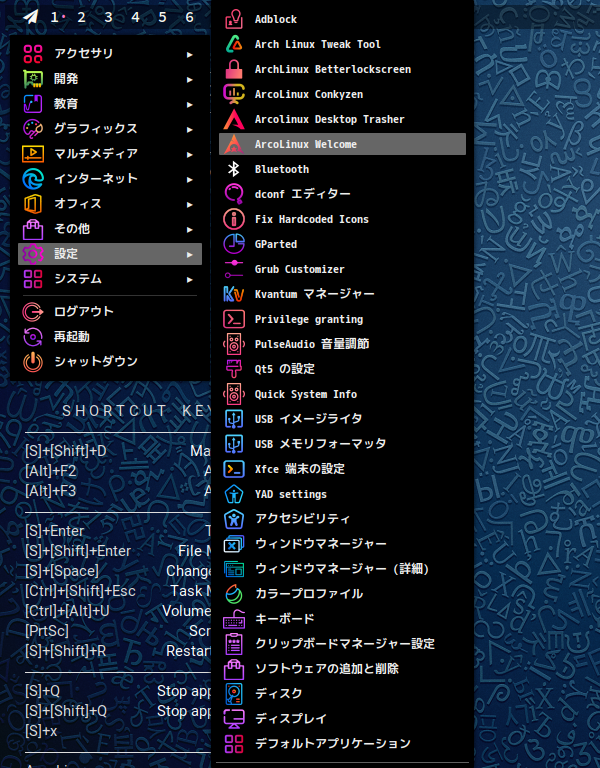Viewport: 600px width, 768px height.
Task: Expand the アクセサリ submenu arrow
Action: [190, 54]
